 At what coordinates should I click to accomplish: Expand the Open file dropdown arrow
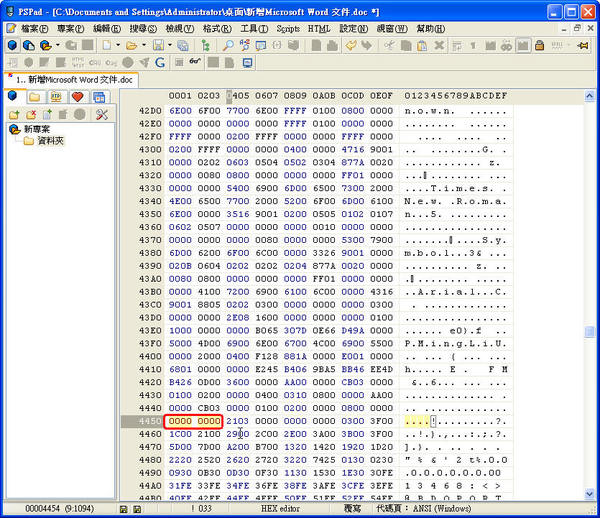143,46
